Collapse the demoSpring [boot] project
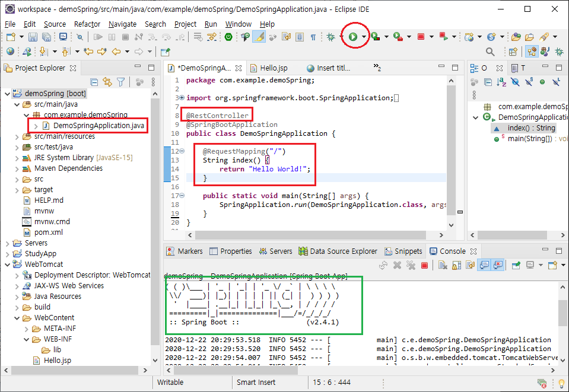Image resolution: width=569 pixels, height=392 pixels. (8, 94)
